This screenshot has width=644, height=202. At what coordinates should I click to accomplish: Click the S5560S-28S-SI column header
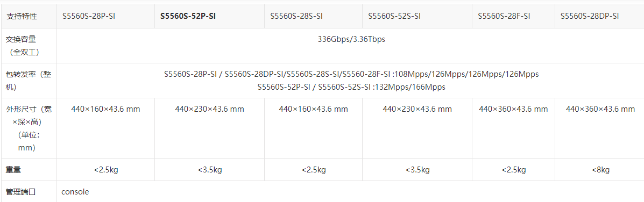296,17
